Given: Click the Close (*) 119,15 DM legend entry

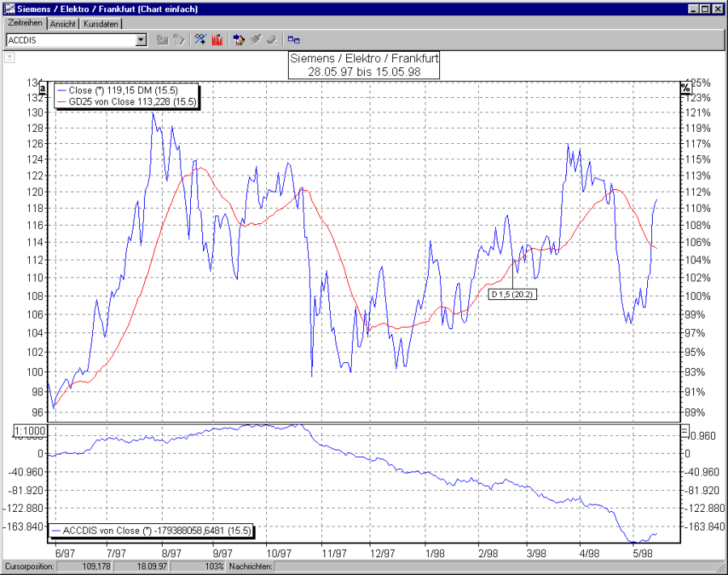Looking at the screenshot, I should (121, 90).
